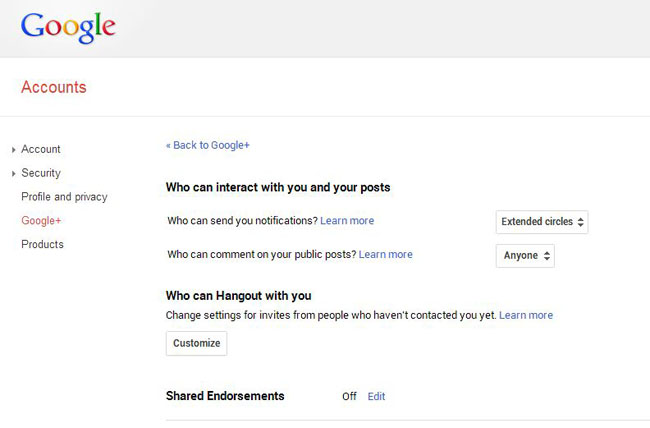Go to Profile and privacy settings

64,197
